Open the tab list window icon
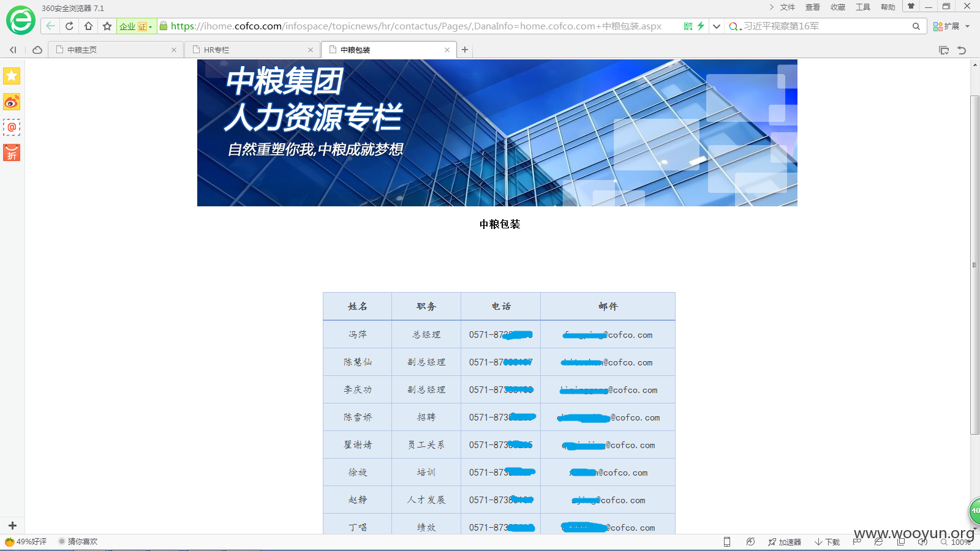The height and width of the screenshot is (551, 980). point(944,50)
